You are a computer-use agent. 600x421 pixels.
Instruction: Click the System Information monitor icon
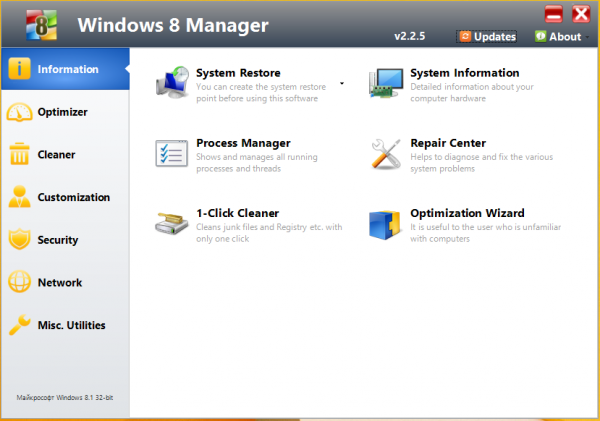click(386, 84)
